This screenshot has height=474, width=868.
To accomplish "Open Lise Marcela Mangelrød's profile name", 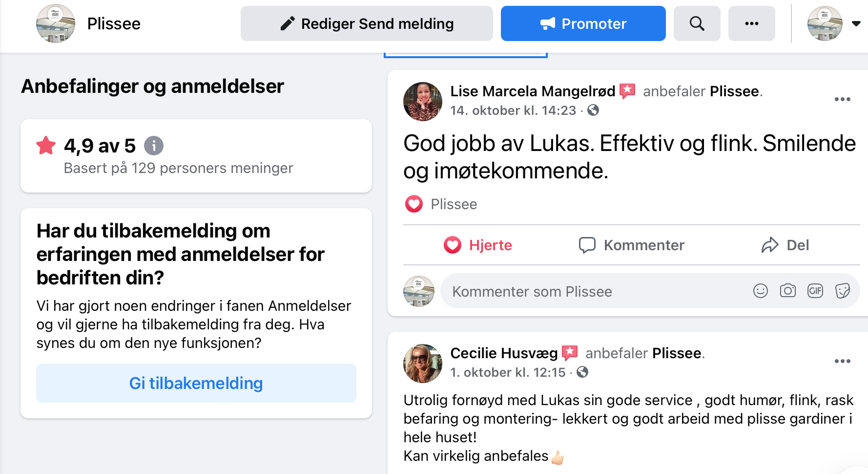I will click(x=532, y=91).
